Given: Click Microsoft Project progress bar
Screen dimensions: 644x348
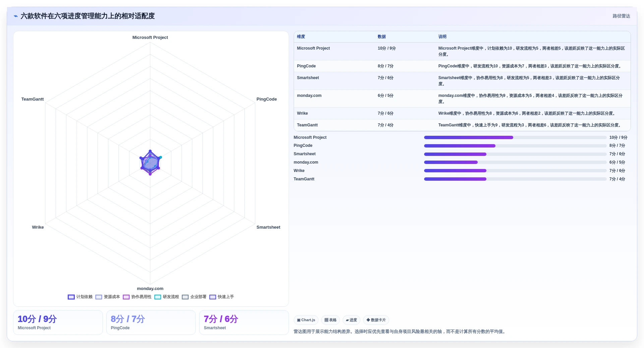Looking at the screenshot, I should click(x=515, y=137).
